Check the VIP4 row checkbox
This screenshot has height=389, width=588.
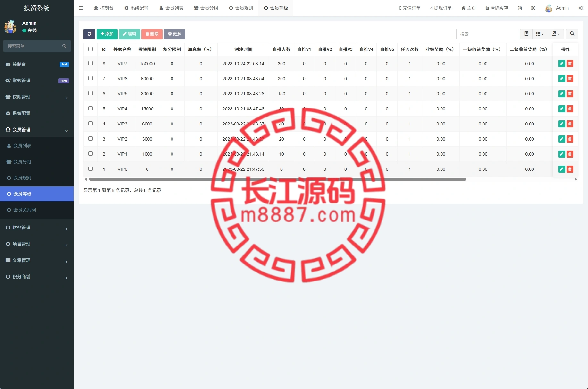(x=90, y=108)
